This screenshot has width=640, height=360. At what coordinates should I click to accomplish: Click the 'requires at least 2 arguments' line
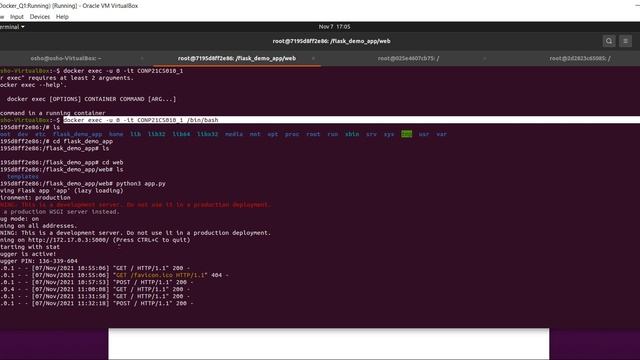tap(67, 78)
